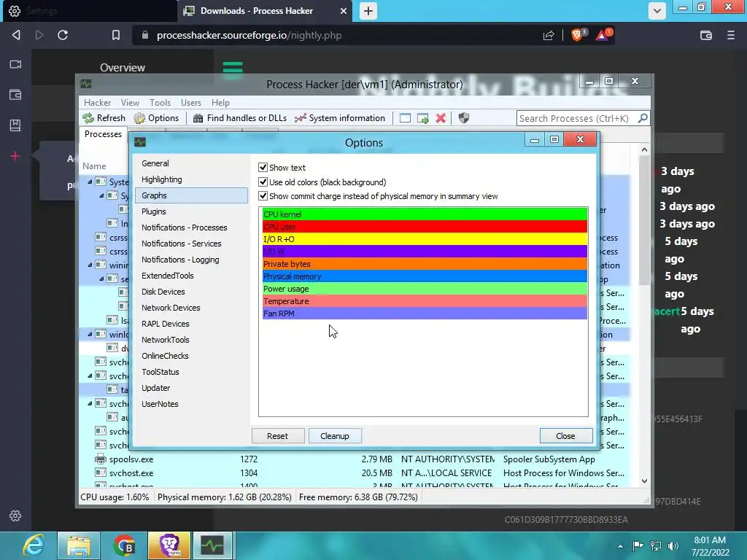Viewport: 747px width, 560px height.
Task: Click the shield icon in Process Hacker toolbar
Action: click(x=463, y=118)
